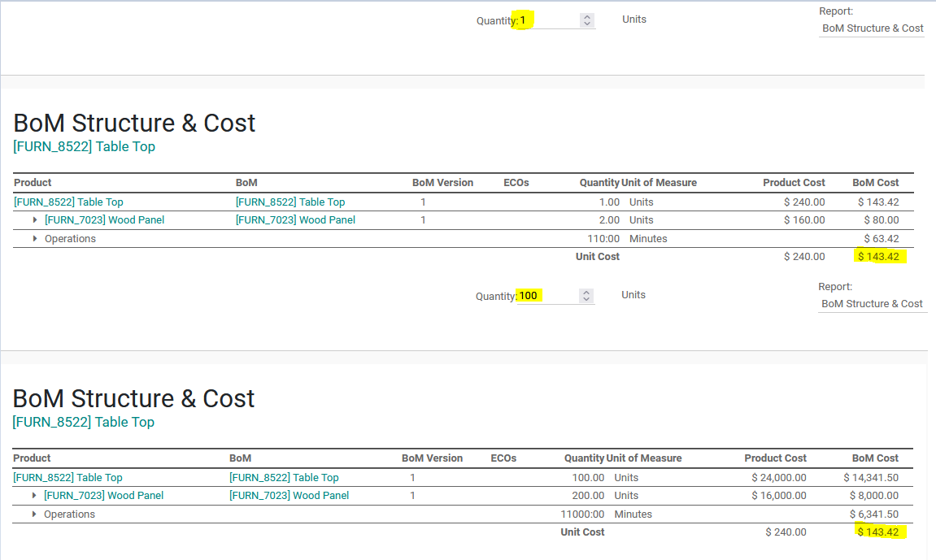Open Table Top product link in 1.00 Units row
This screenshot has height=560, width=936.
pyautogui.click(x=68, y=202)
